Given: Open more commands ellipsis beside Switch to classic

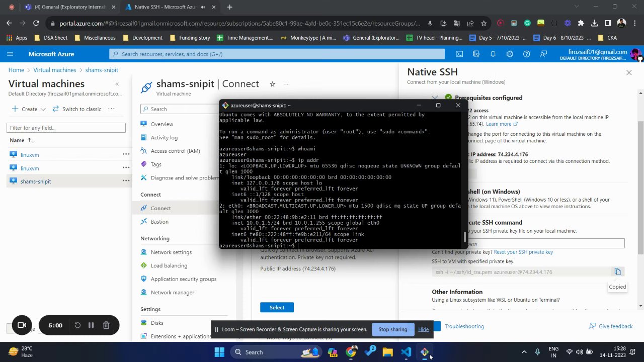Looking at the screenshot, I should click(x=111, y=109).
